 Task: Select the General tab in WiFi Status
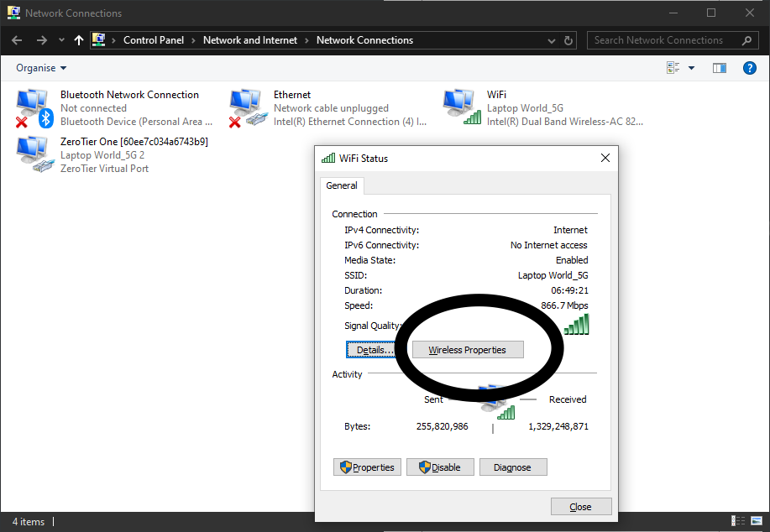[x=342, y=185]
